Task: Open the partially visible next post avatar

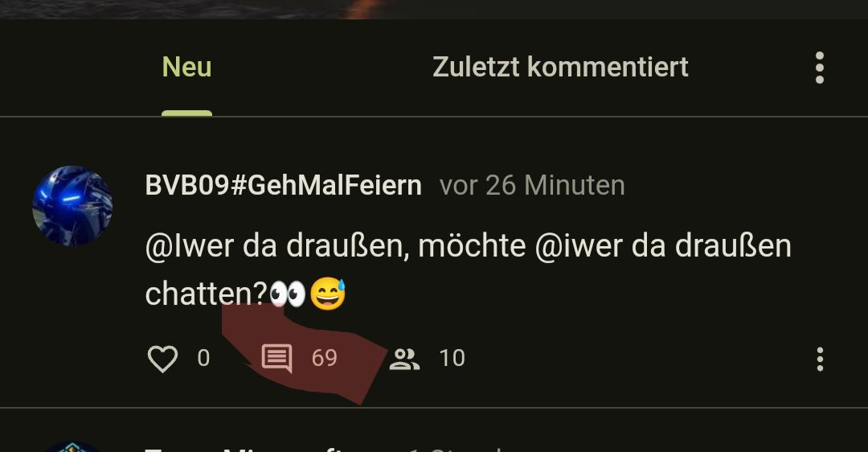Action: click(x=72, y=446)
